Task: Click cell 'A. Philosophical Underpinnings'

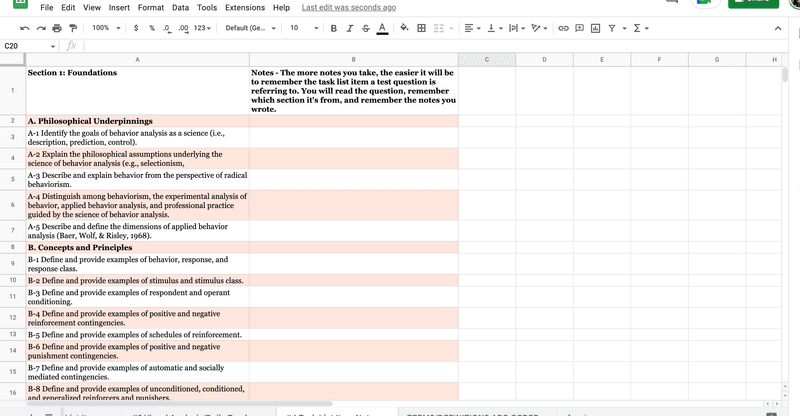Action: (137, 121)
